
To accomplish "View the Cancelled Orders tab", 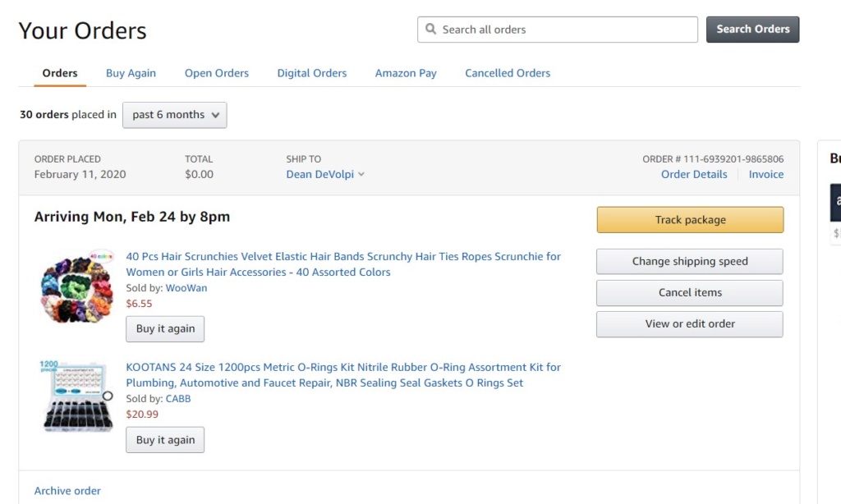I will [x=508, y=73].
